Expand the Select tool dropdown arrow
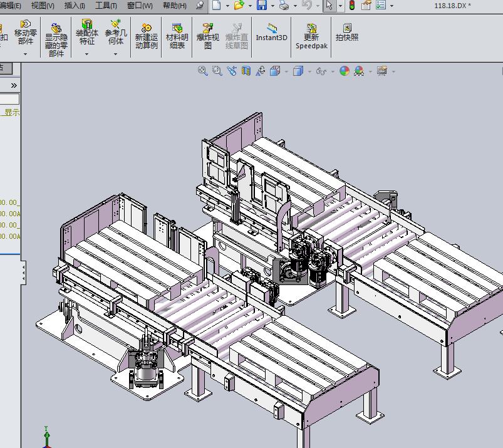Viewport: 503px width, 448px height. [340, 6]
